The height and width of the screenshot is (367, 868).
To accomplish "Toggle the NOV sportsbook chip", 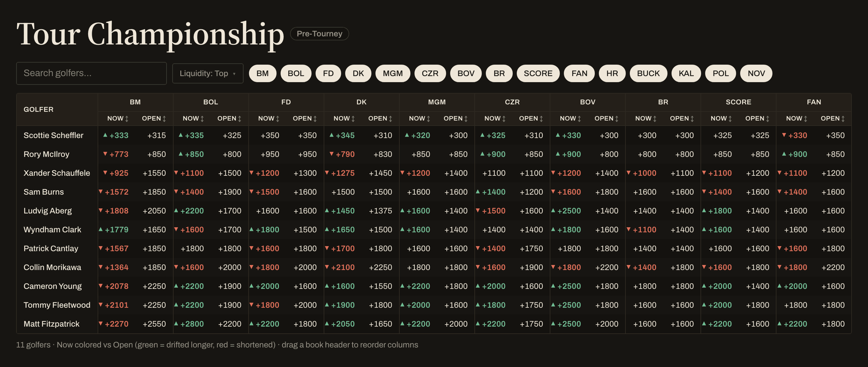I will (x=756, y=73).
